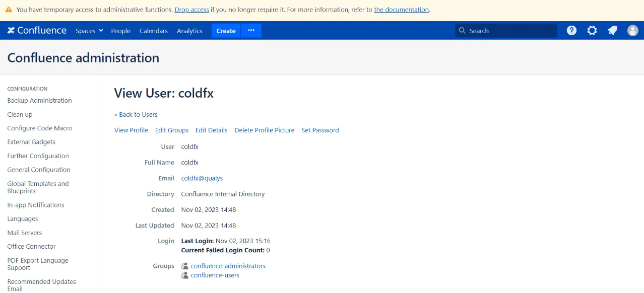Click the group icon beside confluence-users
The image size is (644, 293).
tap(184, 275)
